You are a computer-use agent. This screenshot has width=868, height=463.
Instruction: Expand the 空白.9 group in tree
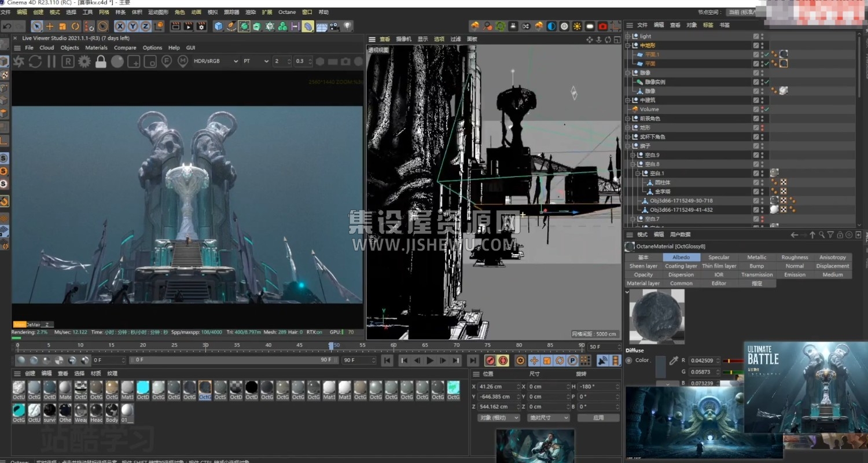(x=632, y=155)
